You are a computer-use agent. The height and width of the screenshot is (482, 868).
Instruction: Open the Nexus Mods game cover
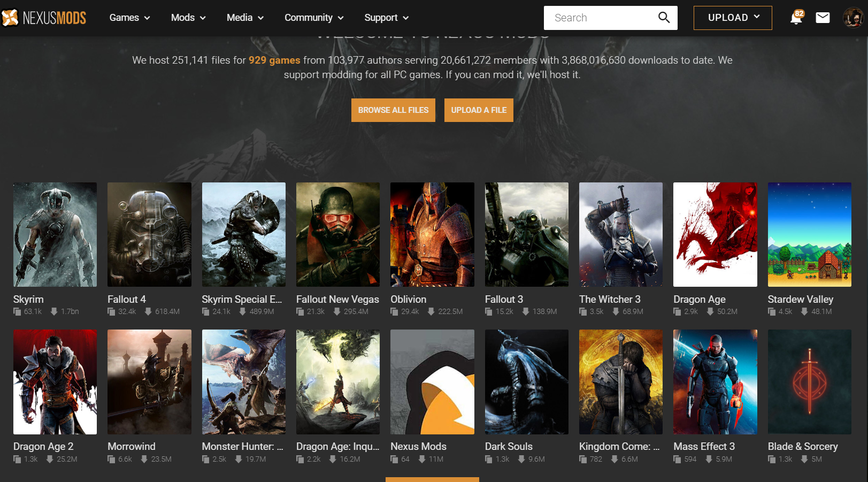coord(432,382)
